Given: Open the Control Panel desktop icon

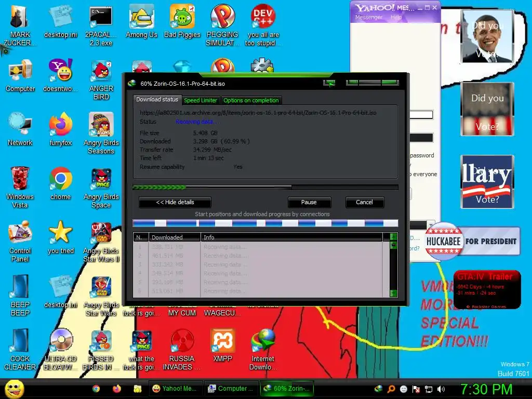Looking at the screenshot, I should pyautogui.click(x=20, y=242).
